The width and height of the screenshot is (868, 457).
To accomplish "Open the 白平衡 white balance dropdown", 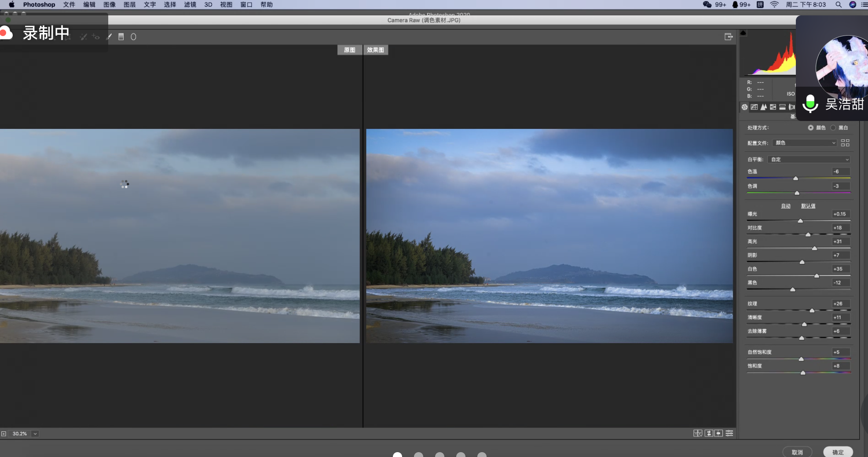I will (x=809, y=160).
